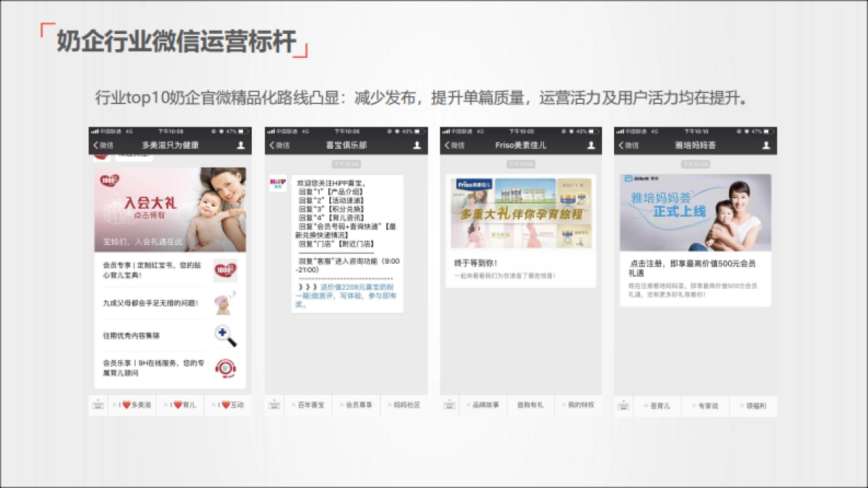
Task: Tap profile icon in Friso美素佳儿 header
Action: 591,145
